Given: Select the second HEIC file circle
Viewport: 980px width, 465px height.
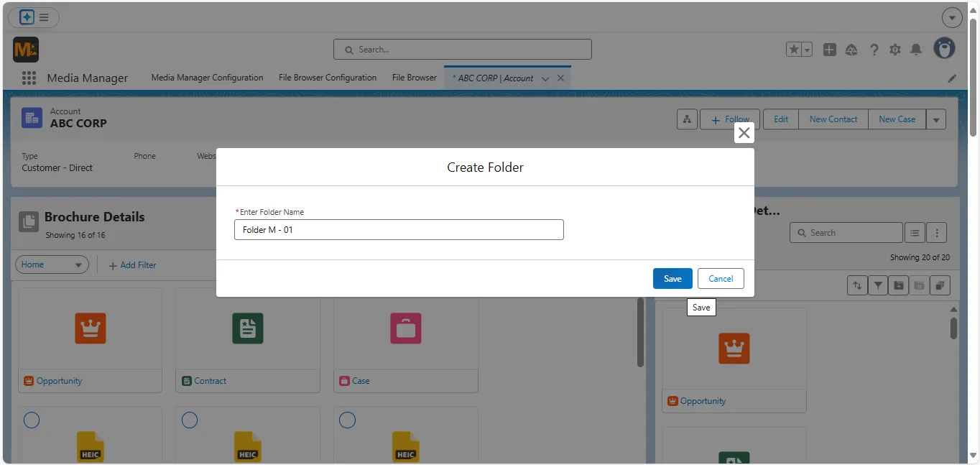Looking at the screenshot, I should 190,420.
